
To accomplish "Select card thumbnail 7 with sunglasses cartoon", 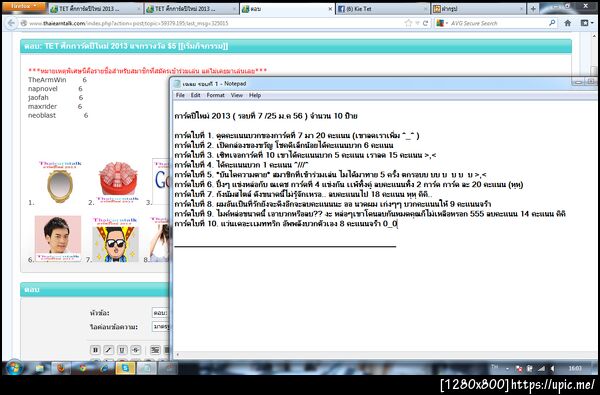I will click(x=115, y=240).
